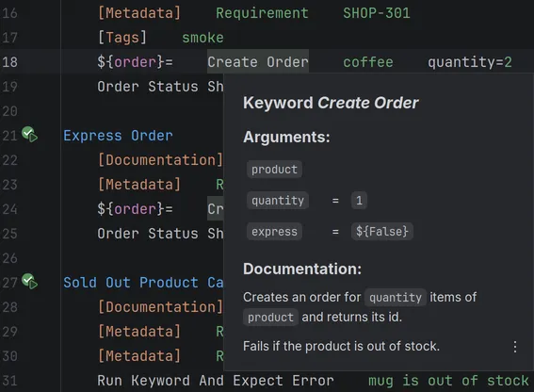Screen dimensions: 534x392
Task: Click line number 31 in gutter
Action: tap(9, 381)
